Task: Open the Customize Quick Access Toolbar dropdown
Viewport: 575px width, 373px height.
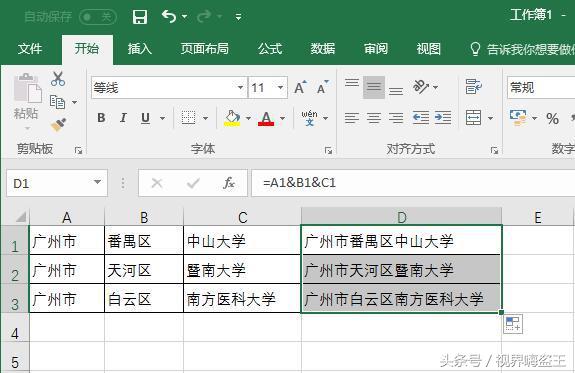Action: coord(238,17)
